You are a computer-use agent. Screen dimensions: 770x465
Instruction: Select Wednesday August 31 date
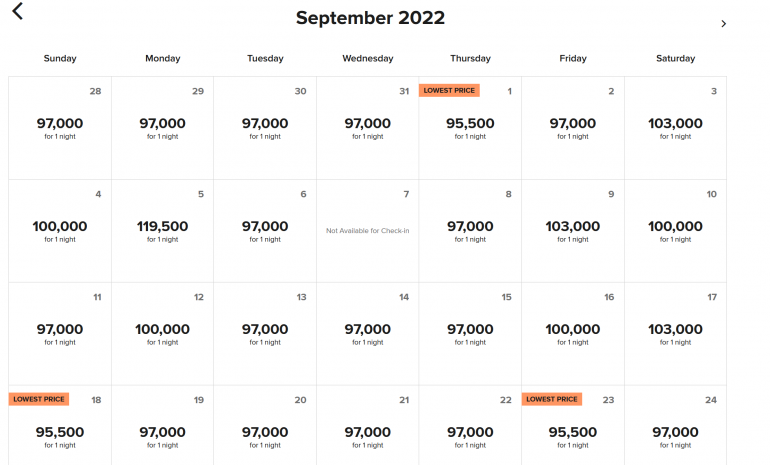tap(367, 128)
